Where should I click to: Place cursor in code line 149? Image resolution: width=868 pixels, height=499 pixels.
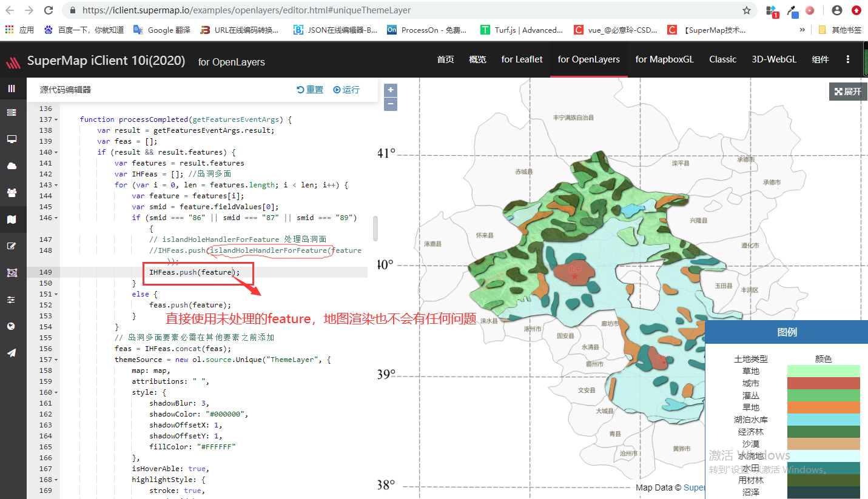[214, 272]
